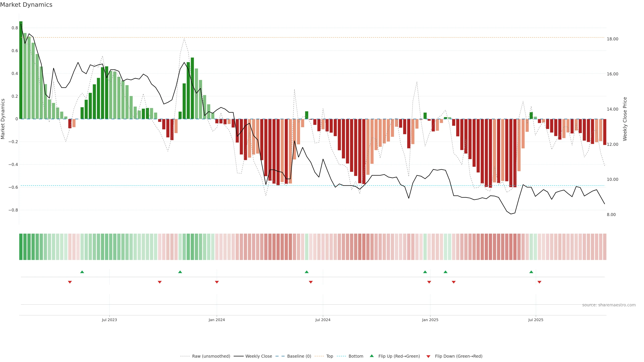Click the Market Dynamics chart title
The image size is (644, 362).
(x=26, y=5)
